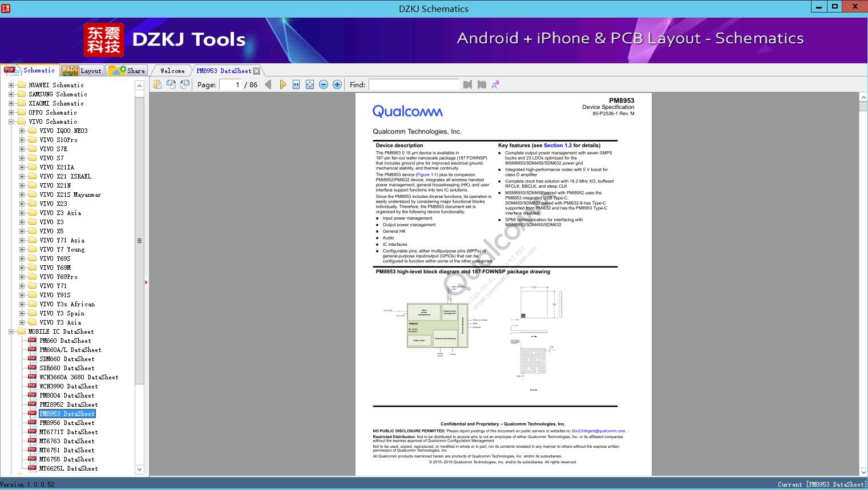The width and height of the screenshot is (868, 490).
Task: Select MT6625L DataSheet entry
Action: pyautogui.click(x=68, y=468)
